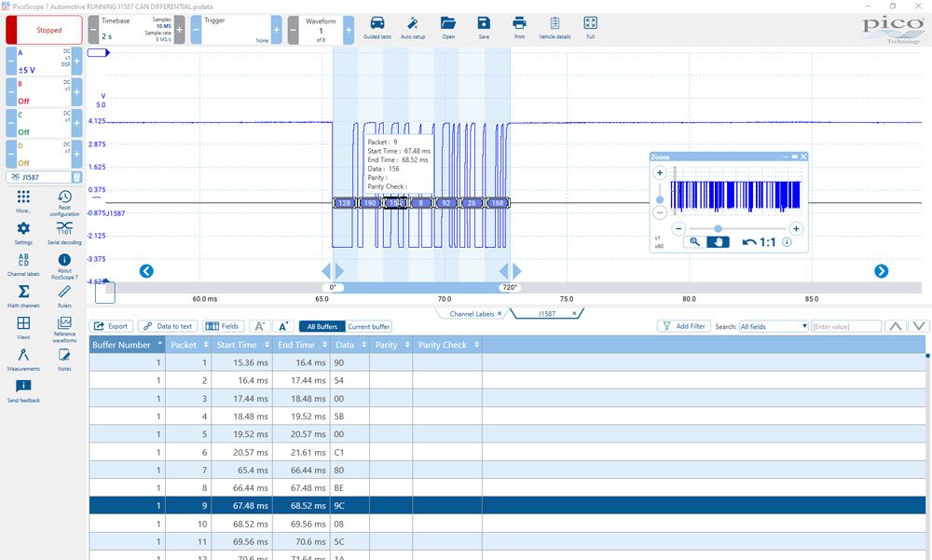Step to next Waveform buffer with plus
Image resolution: width=932 pixels, height=560 pixels.
coord(349,30)
